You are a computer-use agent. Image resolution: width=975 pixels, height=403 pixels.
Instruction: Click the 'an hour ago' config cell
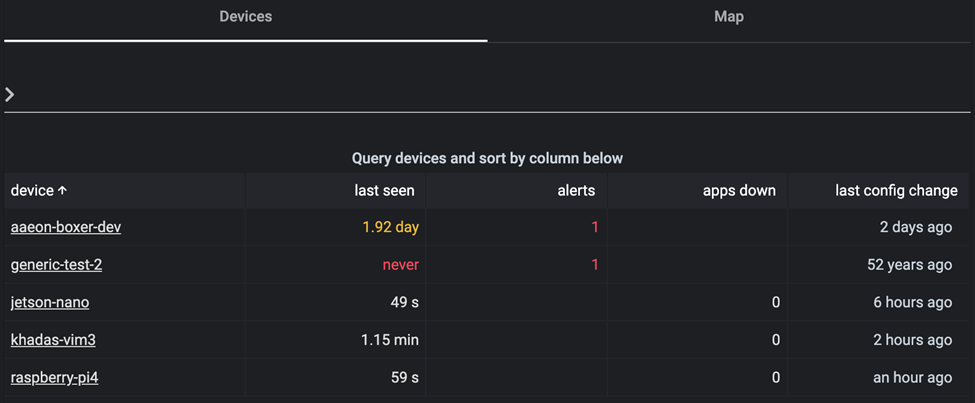913,378
